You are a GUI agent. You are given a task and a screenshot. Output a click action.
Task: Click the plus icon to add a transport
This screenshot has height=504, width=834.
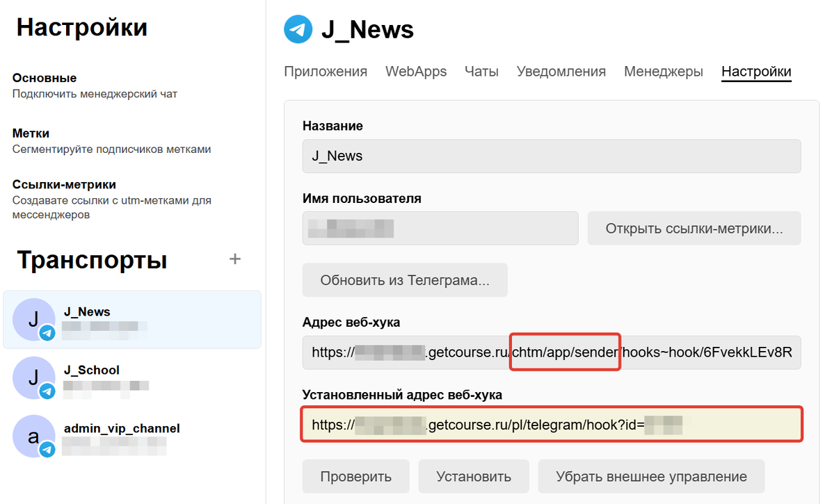234,259
